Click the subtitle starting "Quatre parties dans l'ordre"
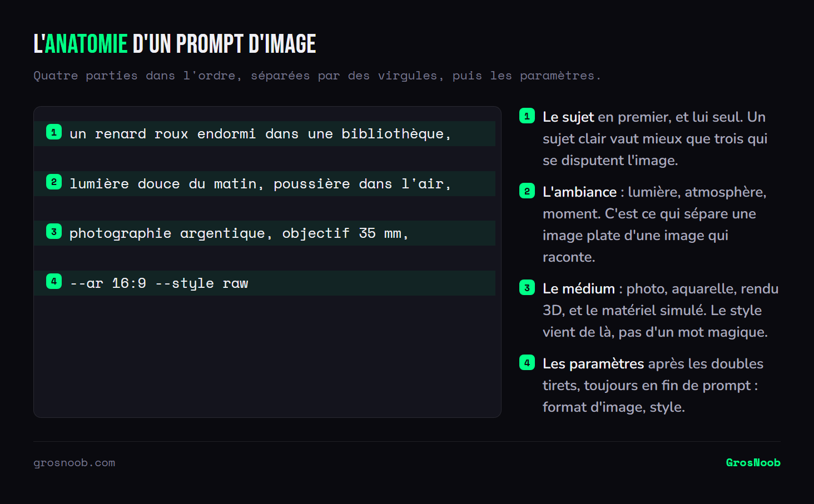The width and height of the screenshot is (814, 504). coord(317,76)
